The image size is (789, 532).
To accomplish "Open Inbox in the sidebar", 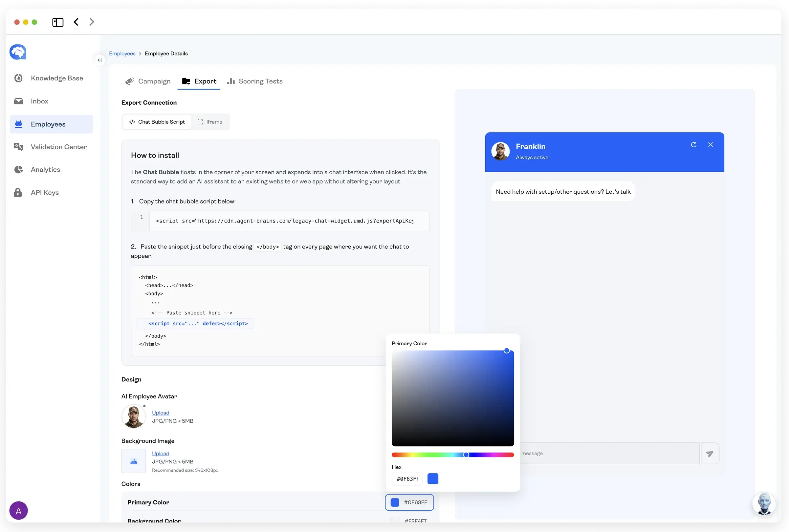I will point(52,101).
